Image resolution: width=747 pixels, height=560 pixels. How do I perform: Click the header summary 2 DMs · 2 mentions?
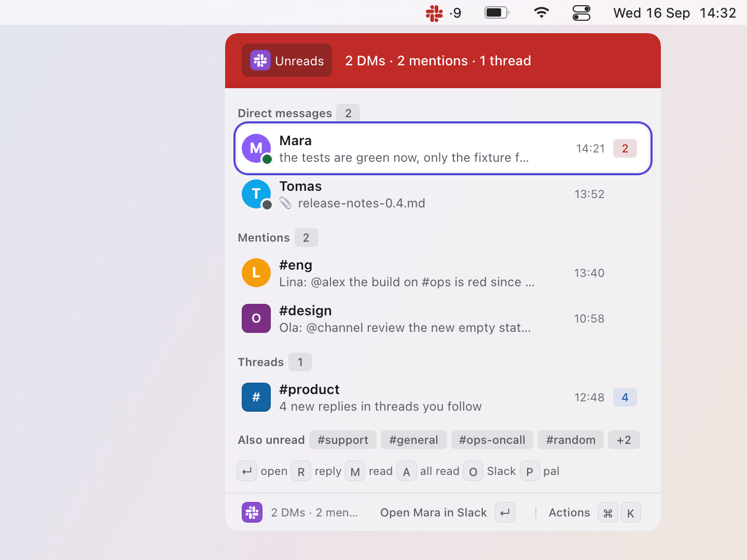tap(438, 61)
